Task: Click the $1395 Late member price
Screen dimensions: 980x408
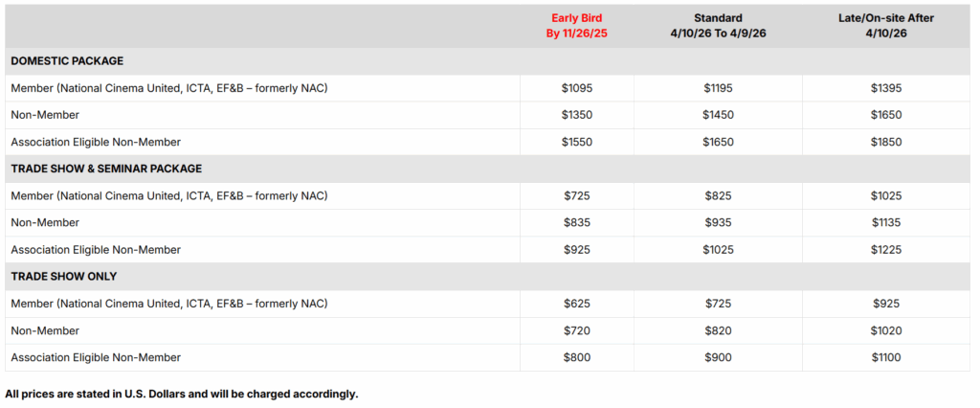Action: pyautogui.click(x=886, y=88)
